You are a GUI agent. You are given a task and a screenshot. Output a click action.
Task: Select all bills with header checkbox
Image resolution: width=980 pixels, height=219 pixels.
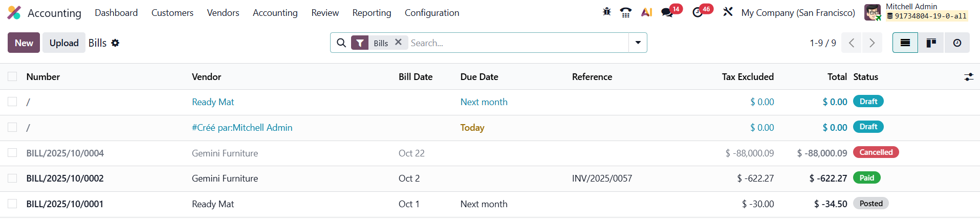tap(12, 76)
